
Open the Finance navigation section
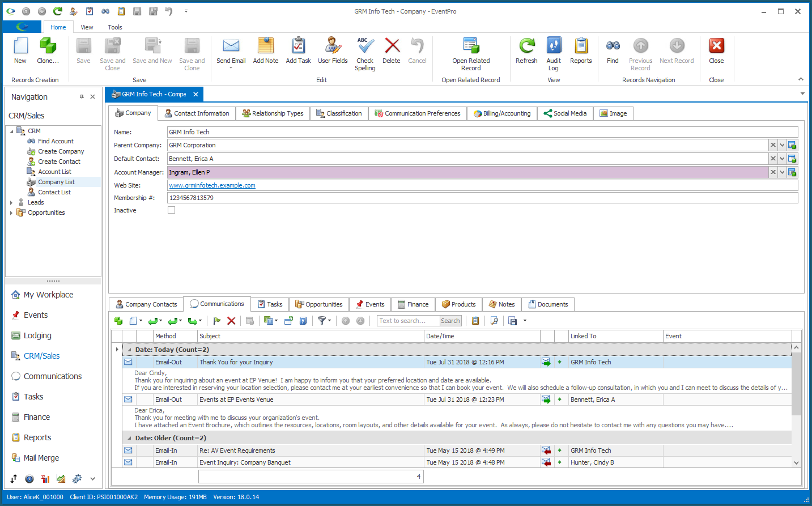click(37, 417)
